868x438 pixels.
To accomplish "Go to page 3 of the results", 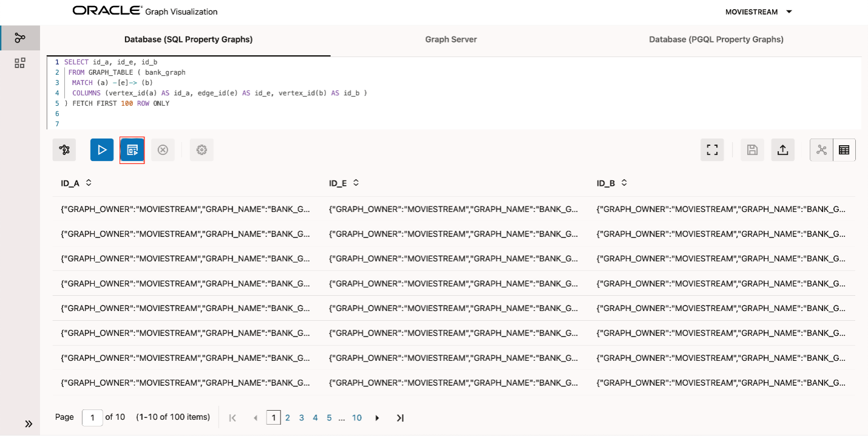I will pos(301,417).
